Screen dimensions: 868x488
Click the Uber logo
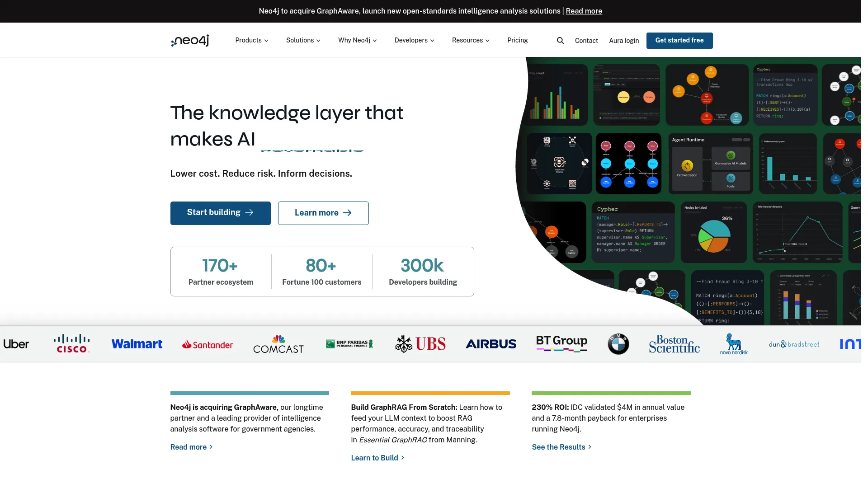pyautogui.click(x=16, y=344)
